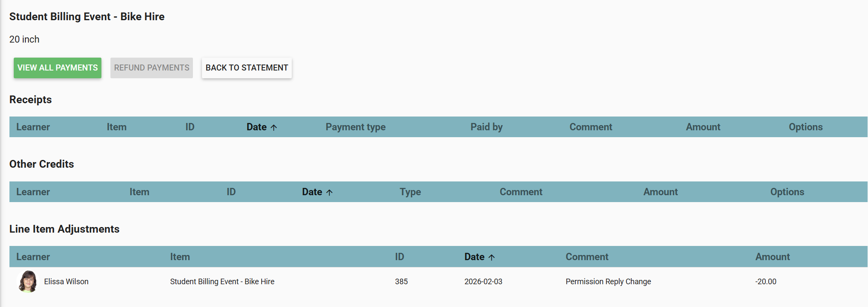868x307 pixels.
Task: Select the Elissa Wilson learner name
Action: pos(66,282)
